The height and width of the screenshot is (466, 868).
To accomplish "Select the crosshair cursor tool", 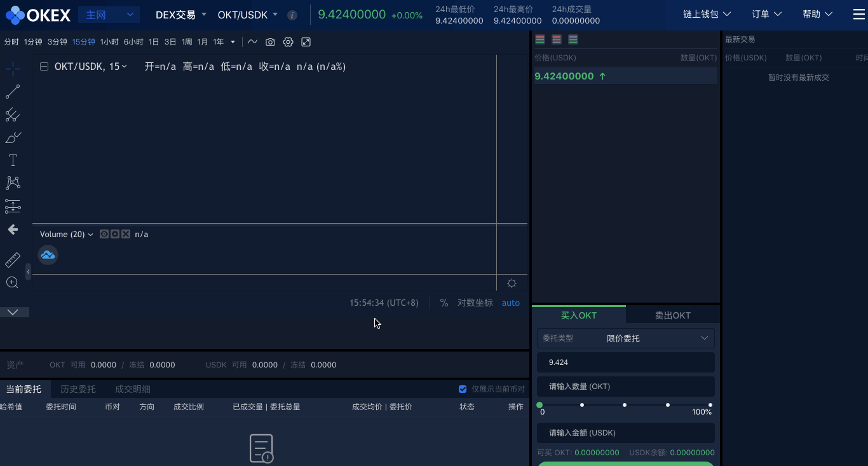I will (x=13, y=69).
